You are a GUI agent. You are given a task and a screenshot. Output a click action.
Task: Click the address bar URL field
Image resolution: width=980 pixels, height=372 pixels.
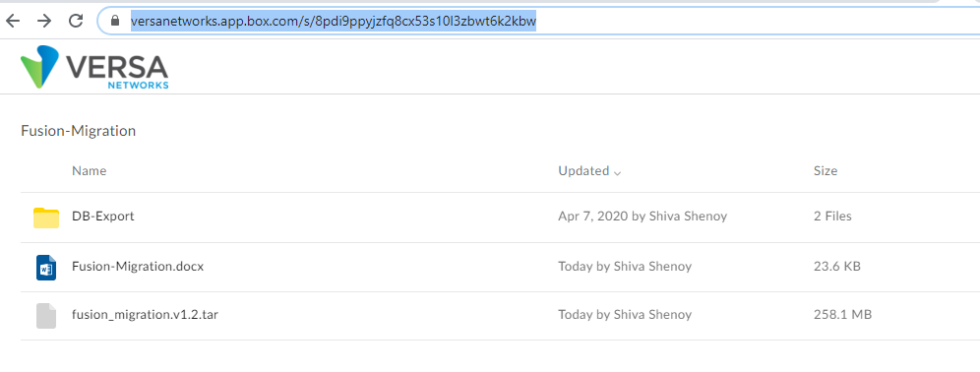[538, 22]
